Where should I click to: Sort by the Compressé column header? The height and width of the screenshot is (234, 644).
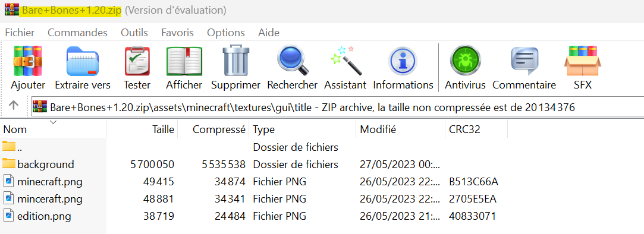tap(213, 129)
